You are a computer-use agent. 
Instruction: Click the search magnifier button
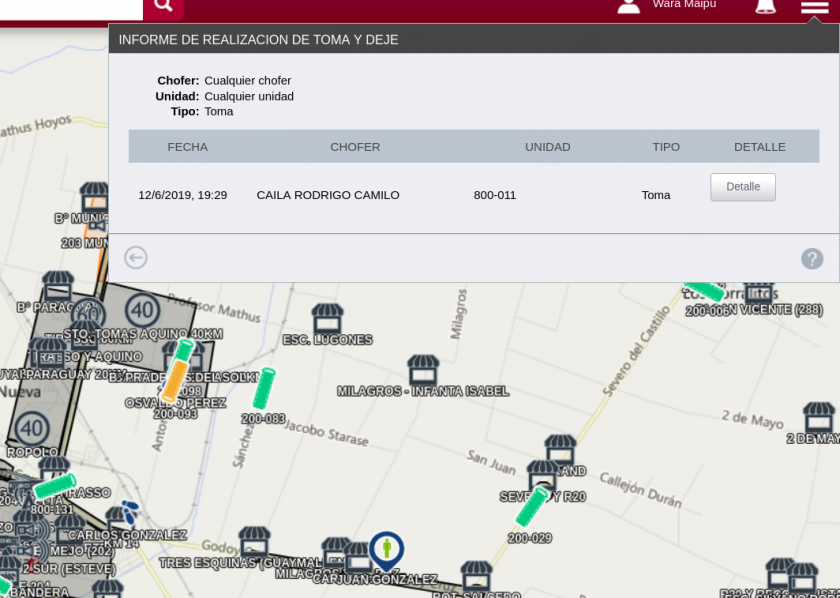tap(163, 6)
